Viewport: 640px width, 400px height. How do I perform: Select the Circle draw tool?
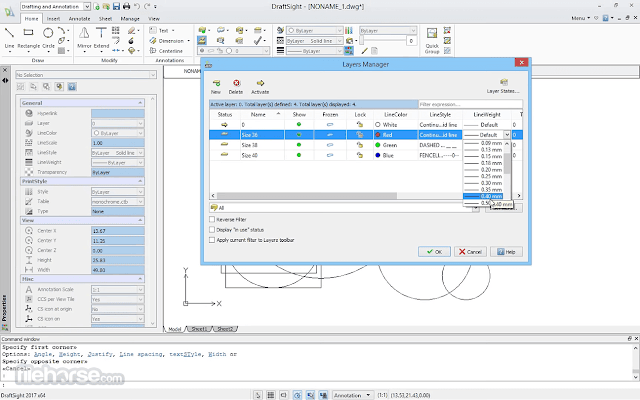pos(48,38)
